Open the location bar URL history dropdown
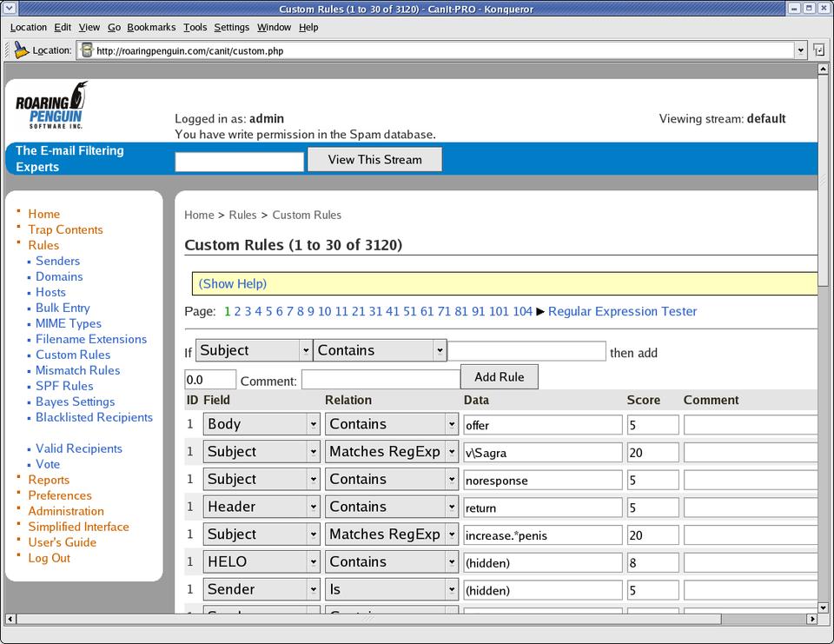The height and width of the screenshot is (644, 834). [801, 50]
